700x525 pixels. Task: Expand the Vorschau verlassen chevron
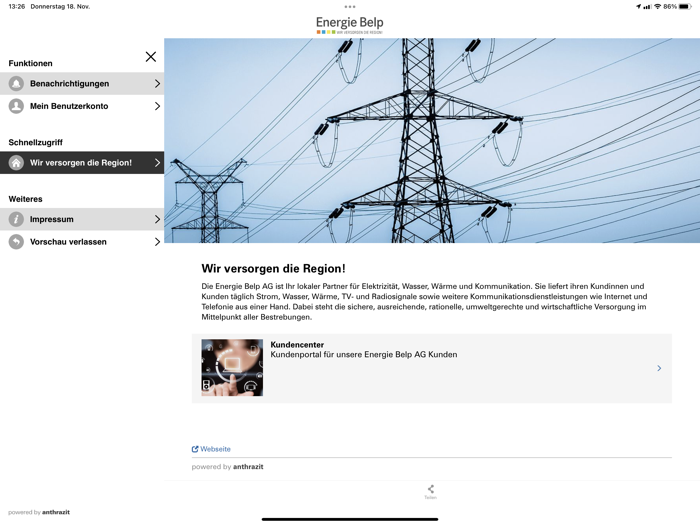[x=157, y=242]
